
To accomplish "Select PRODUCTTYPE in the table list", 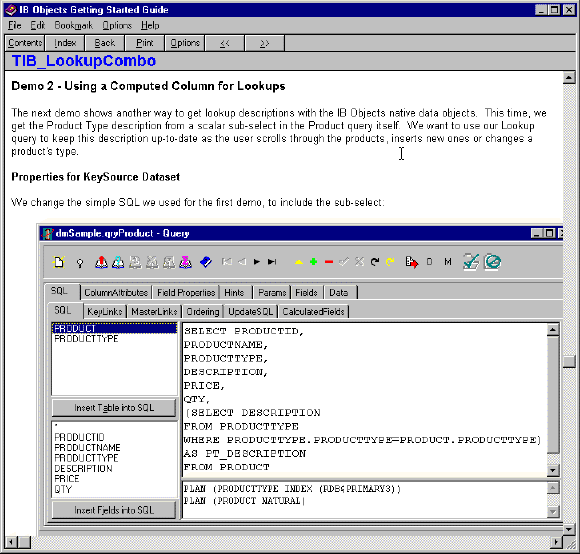I will [x=86, y=339].
